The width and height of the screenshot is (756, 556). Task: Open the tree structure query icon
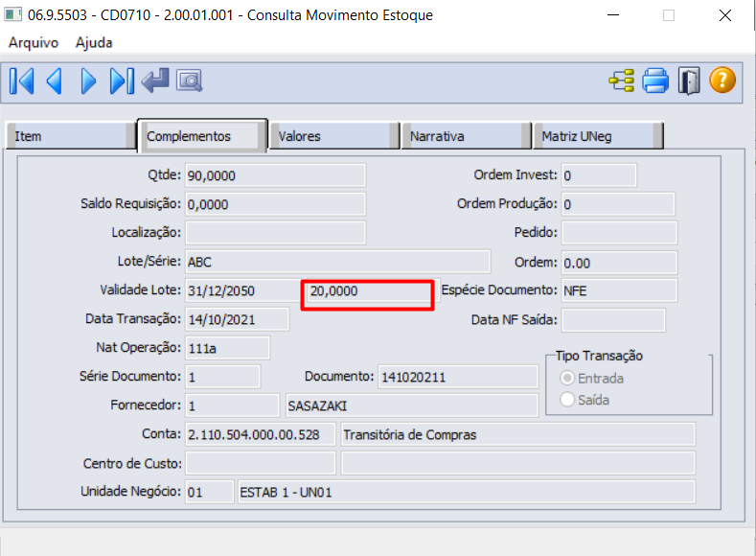pyautogui.click(x=622, y=81)
